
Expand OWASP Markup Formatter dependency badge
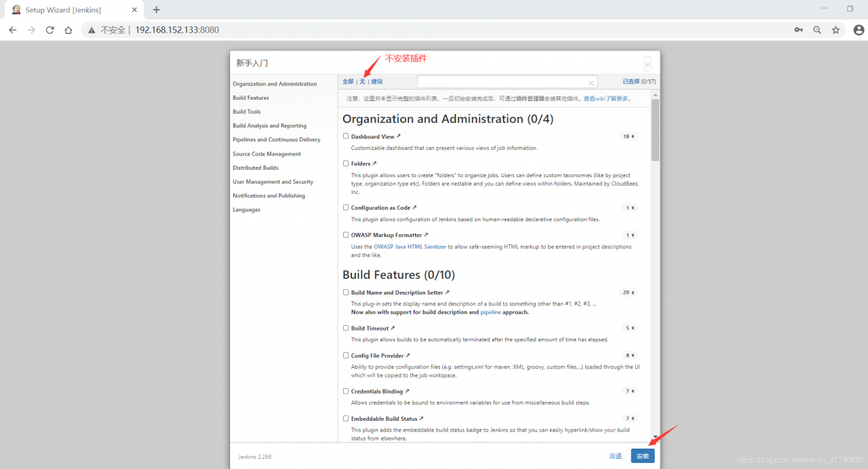coord(630,235)
